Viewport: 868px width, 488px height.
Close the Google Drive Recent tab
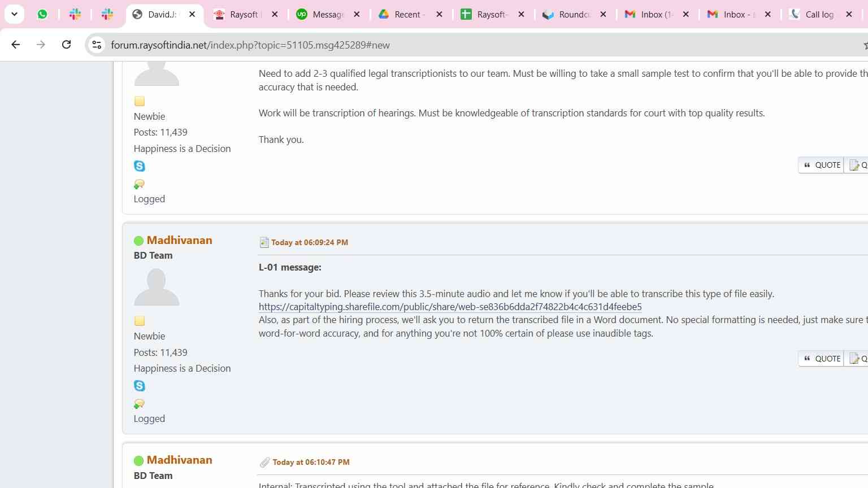click(439, 14)
